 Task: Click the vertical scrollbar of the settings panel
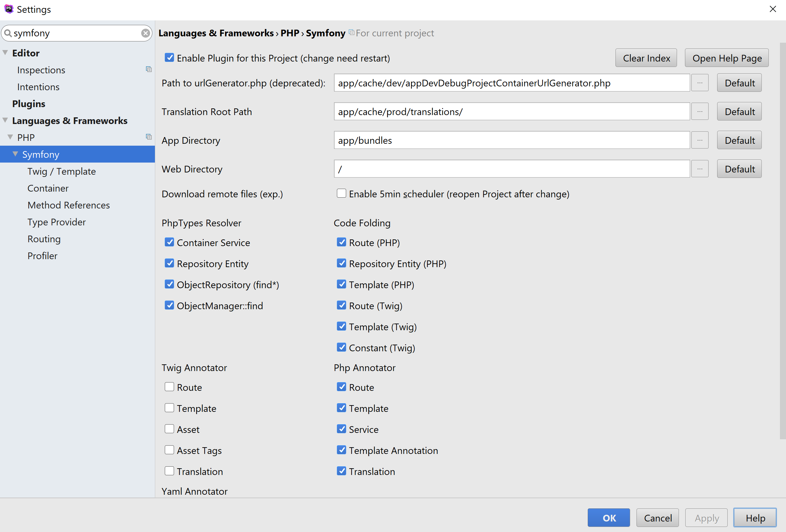click(782, 241)
